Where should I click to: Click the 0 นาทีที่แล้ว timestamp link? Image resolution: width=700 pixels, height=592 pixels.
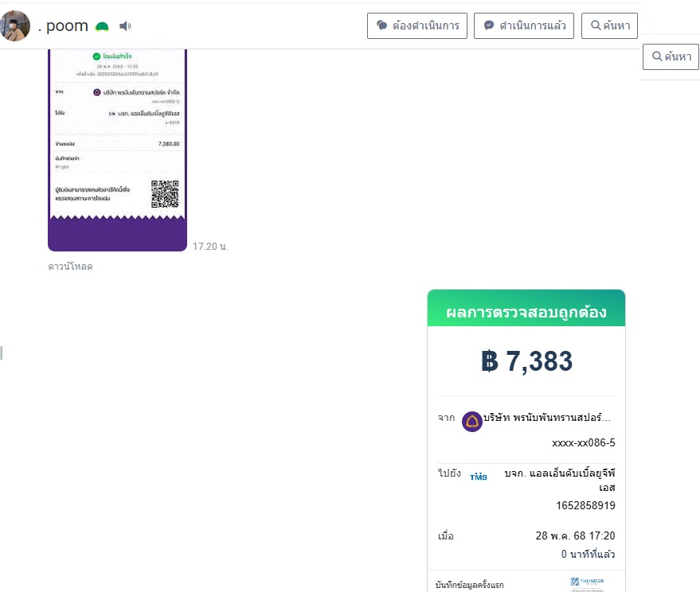coord(588,554)
